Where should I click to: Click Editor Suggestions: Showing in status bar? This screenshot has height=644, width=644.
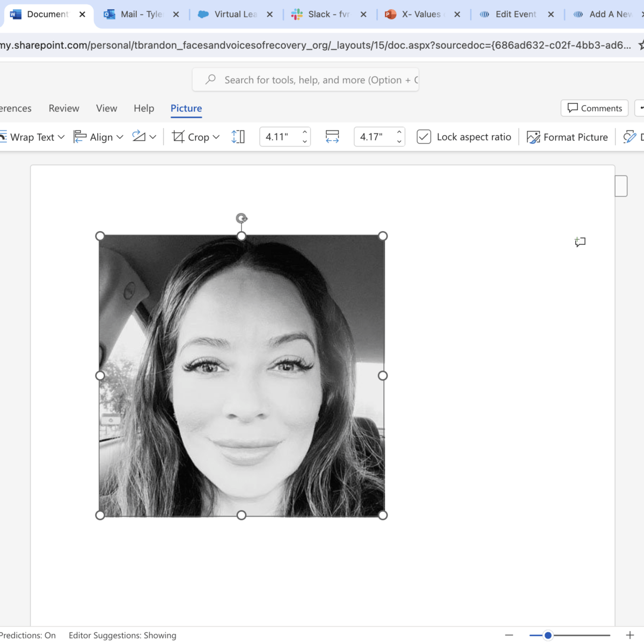coord(122,635)
